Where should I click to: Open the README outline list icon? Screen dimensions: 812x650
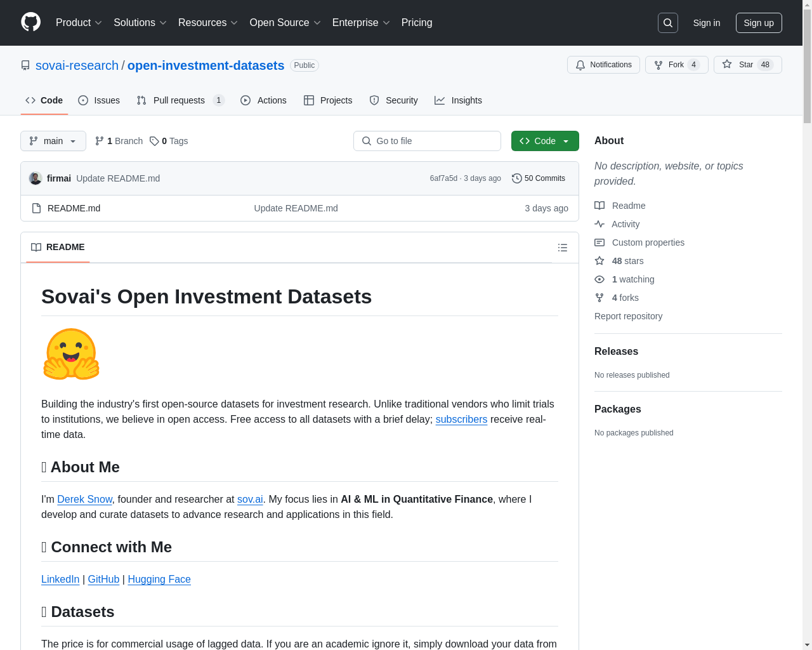click(563, 248)
